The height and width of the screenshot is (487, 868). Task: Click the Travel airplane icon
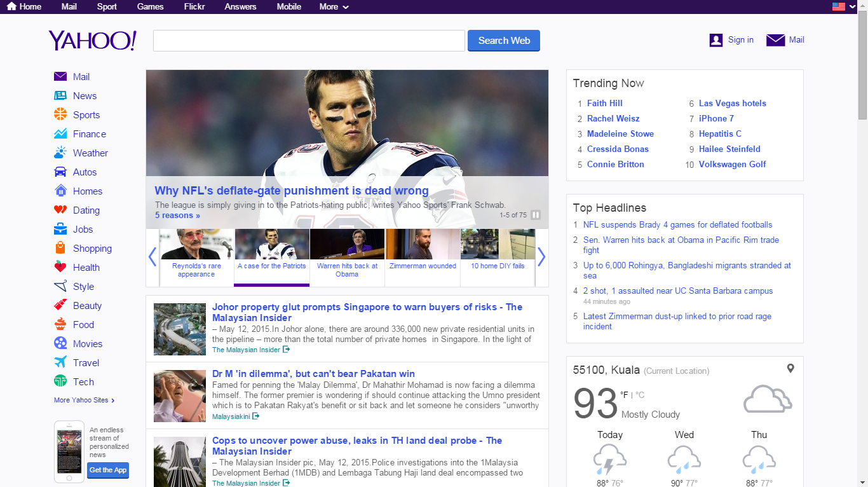coord(60,362)
